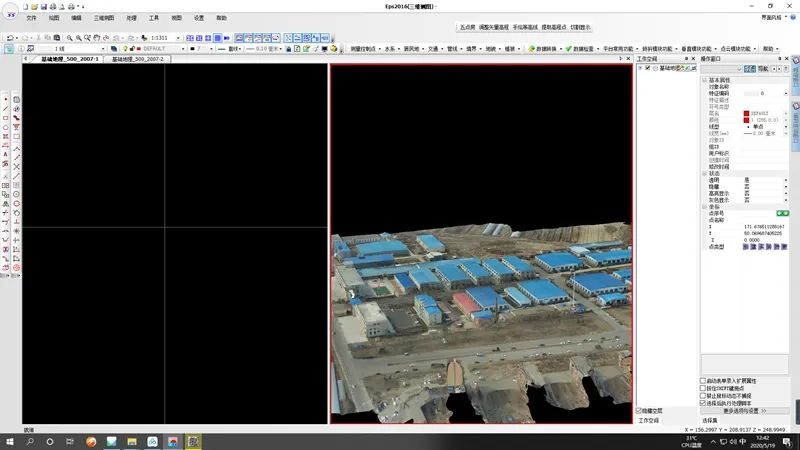Enable the 启动表单录入扩展属性 checkbox
This screenshot has height=450, width=800.
point(704,381)
